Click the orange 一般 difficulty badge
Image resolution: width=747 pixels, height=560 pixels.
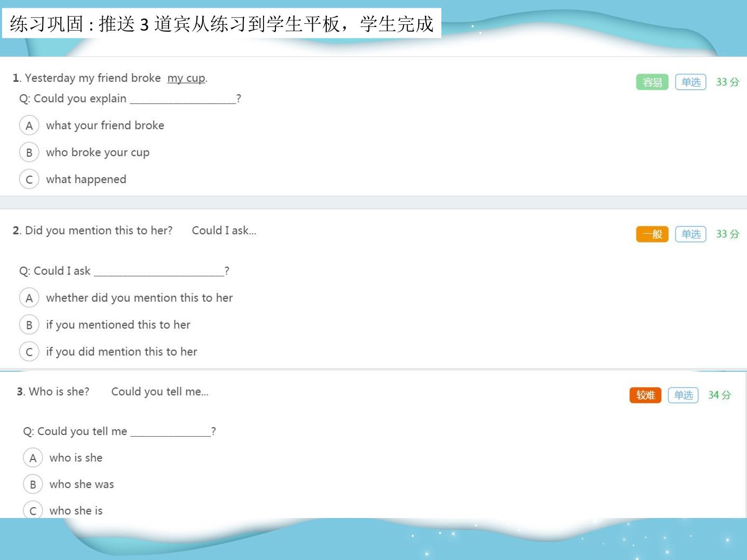[x=652, y=234]
